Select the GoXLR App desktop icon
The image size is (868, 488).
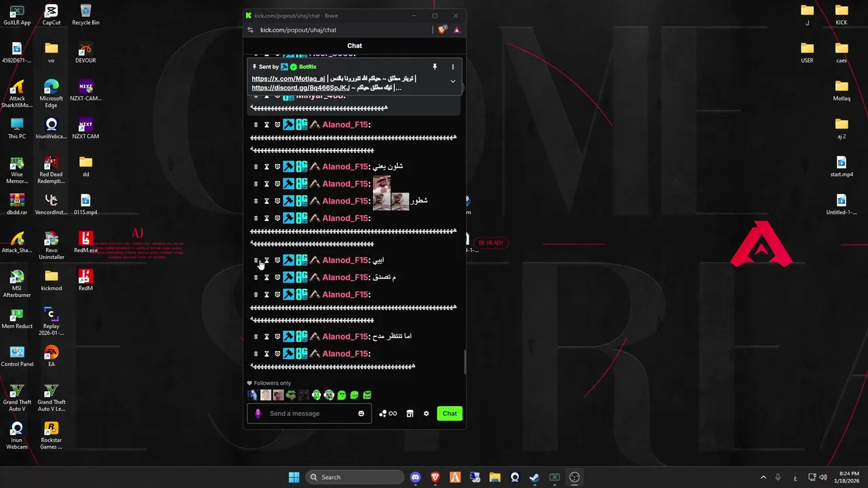(17, 15)
